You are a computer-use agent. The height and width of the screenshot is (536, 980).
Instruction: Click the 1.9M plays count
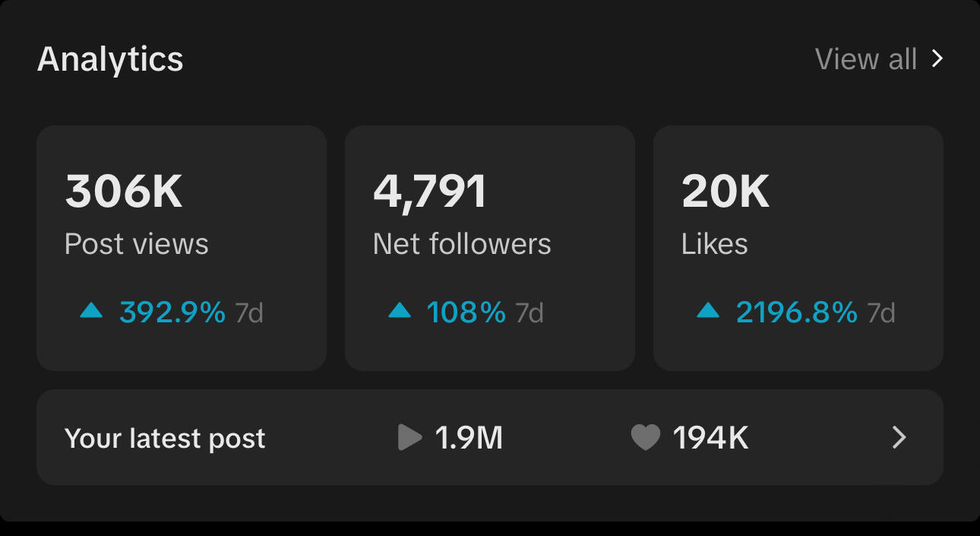point(469,439)
